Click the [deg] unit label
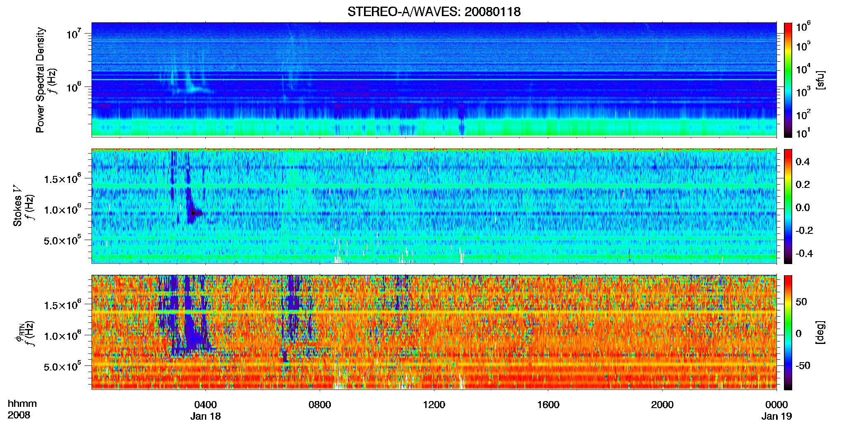The image size is (868, 447). click(x=820, y=332)
